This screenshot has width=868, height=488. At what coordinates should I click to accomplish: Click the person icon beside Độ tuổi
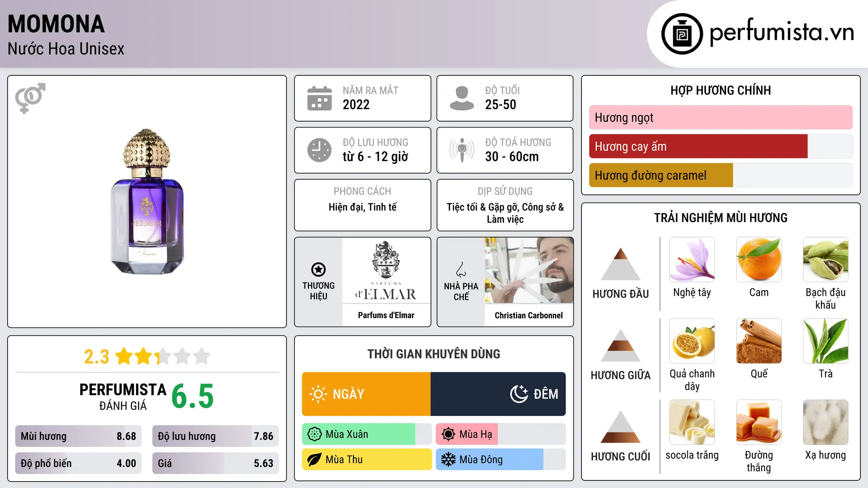click(462, 98)
